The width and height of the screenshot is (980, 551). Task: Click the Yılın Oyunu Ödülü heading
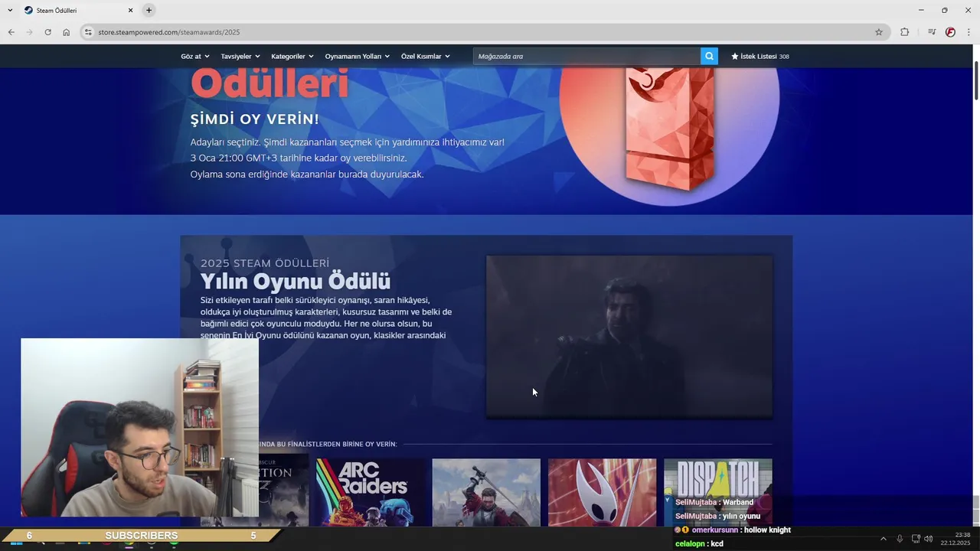coord(296,281)
